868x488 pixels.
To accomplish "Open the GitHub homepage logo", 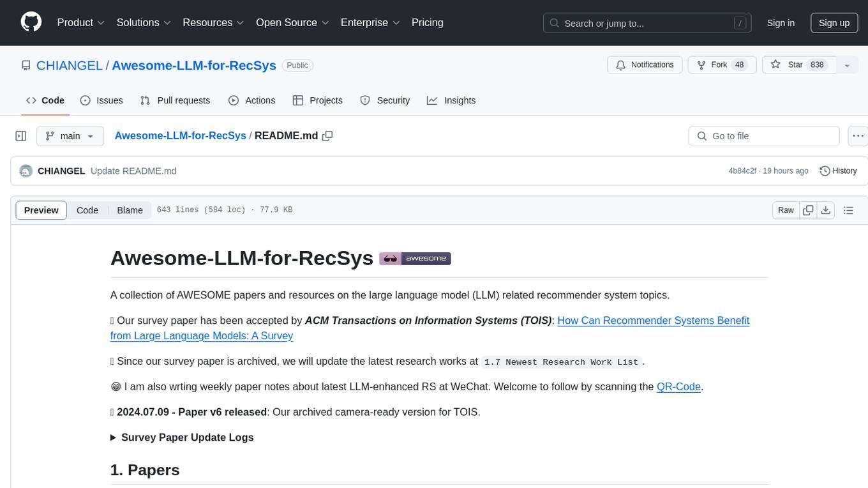I will pos(31,22).
